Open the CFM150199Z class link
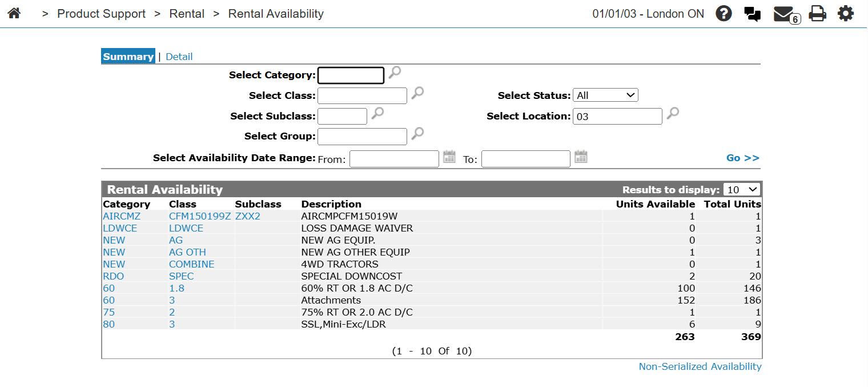This screenshot has width=868, height=387. 200,216
